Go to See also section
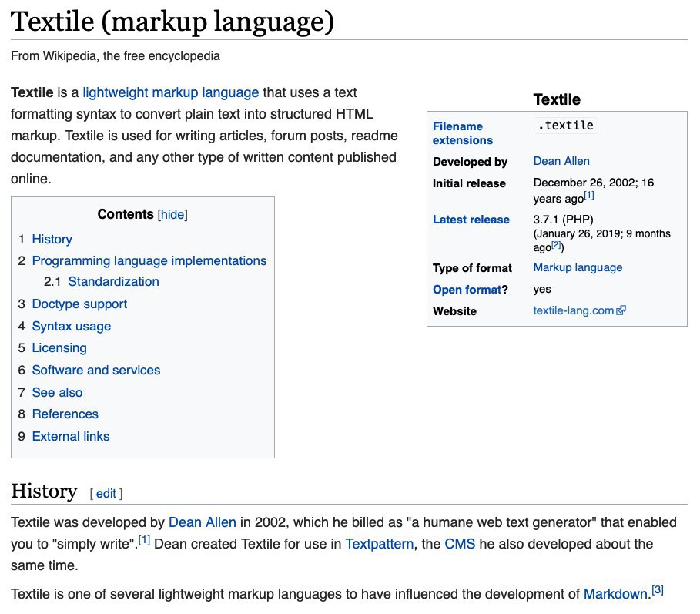 point(57,393)
